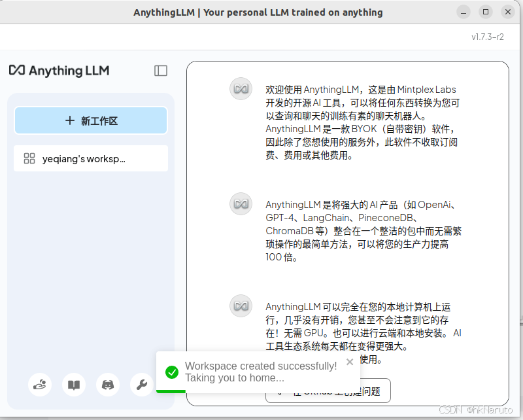
Task: Open the support hand-heart icon in footer
Action: [40, 385]
